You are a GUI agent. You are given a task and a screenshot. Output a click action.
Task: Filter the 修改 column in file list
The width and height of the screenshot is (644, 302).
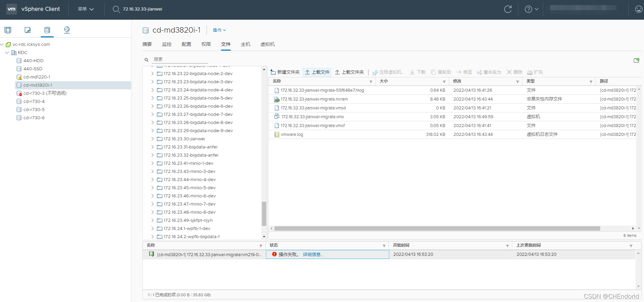coord(518,82)
